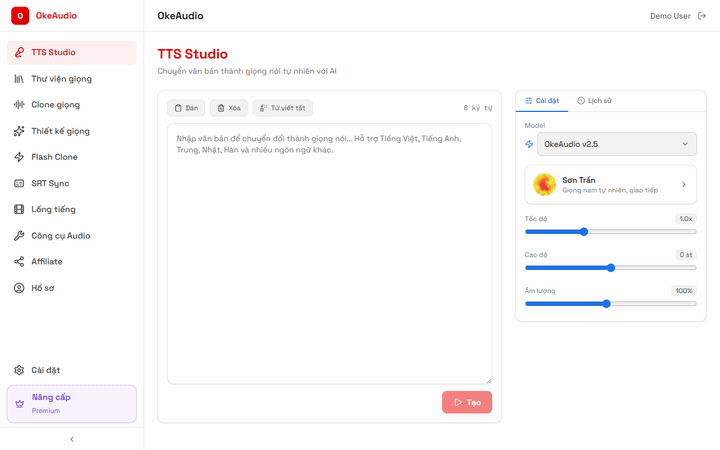Click the Hồ sơ profile icon
Image resolution: width=720 pixels, height=450 pixels.
point(19,288)
